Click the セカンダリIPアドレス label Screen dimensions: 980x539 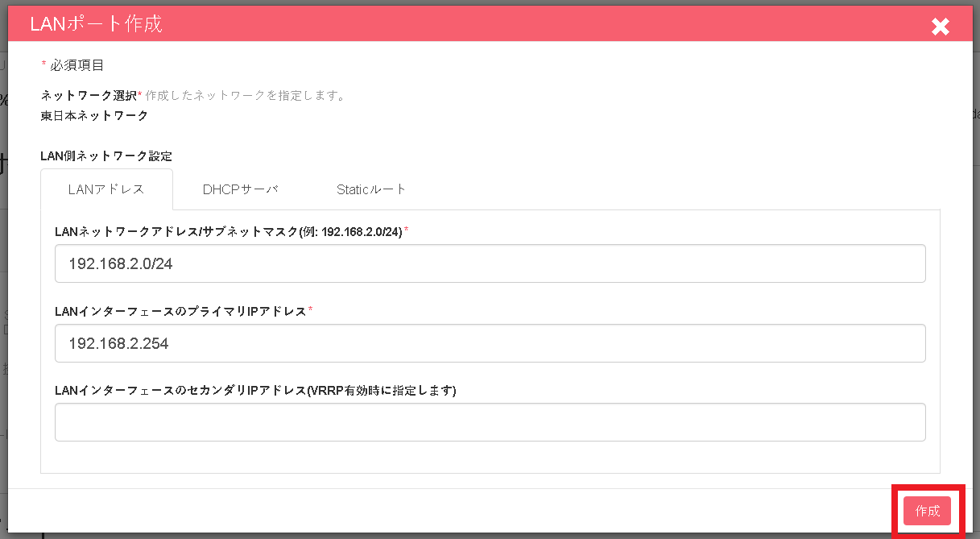pyautogui.click(x=255, y=390)
